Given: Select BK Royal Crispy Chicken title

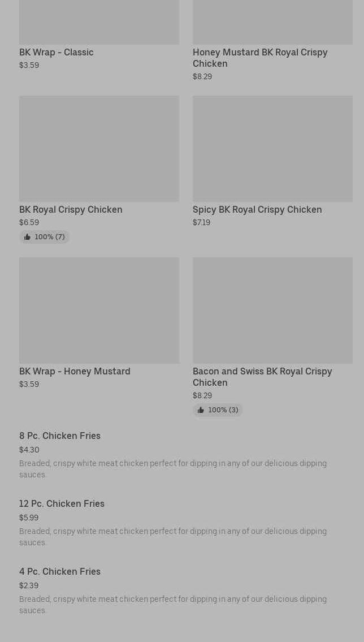Looking at the screenshot, I should (71, 210).
